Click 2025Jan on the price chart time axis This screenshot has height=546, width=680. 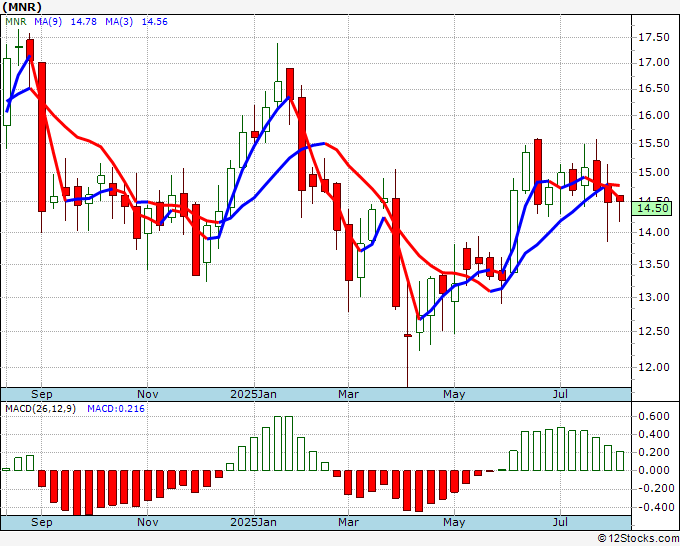pyautogui.click(x=253, y=394)
